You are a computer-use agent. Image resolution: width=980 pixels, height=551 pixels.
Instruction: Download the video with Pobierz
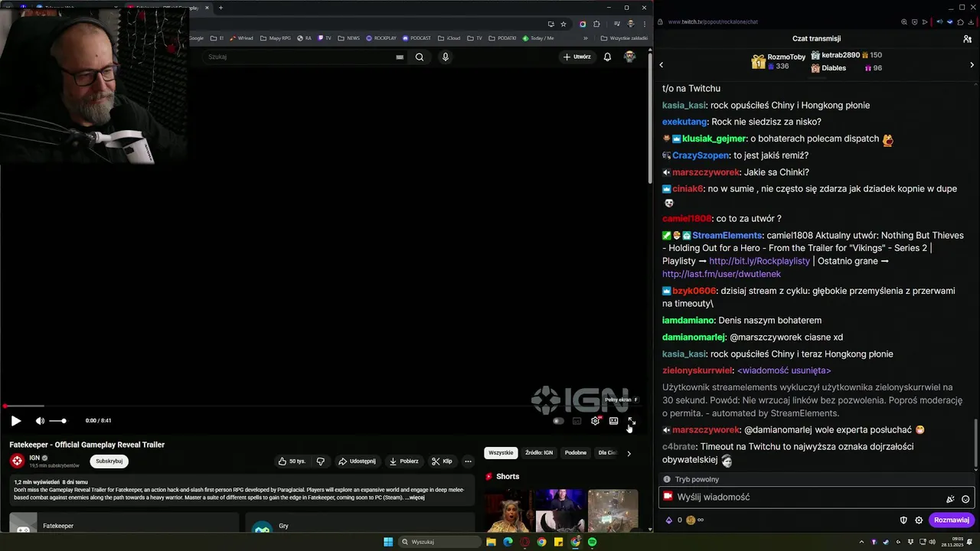[403, 461]
